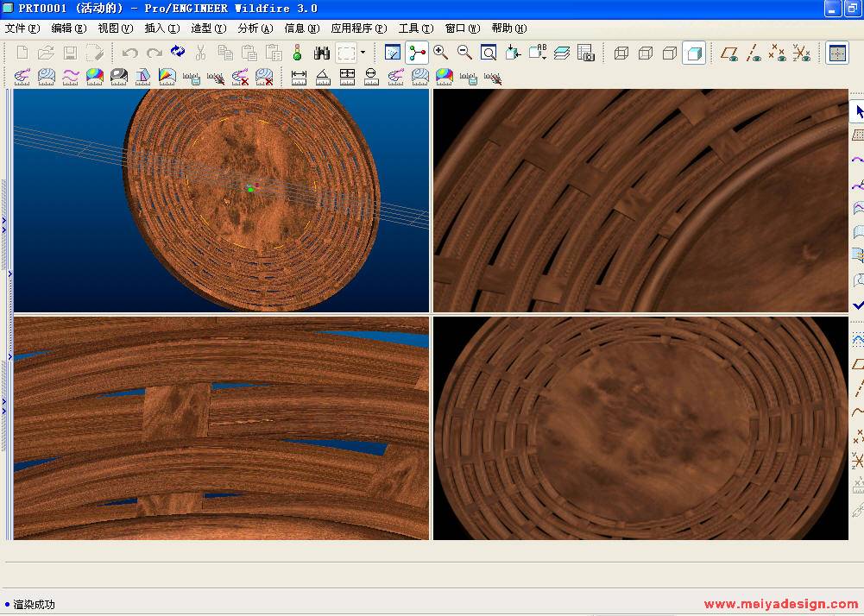Image resolution: width=864 pixels, height=616 pixels.
Task: Click the Slope analysis rainbow fan icon
Action: pos(167,77)
